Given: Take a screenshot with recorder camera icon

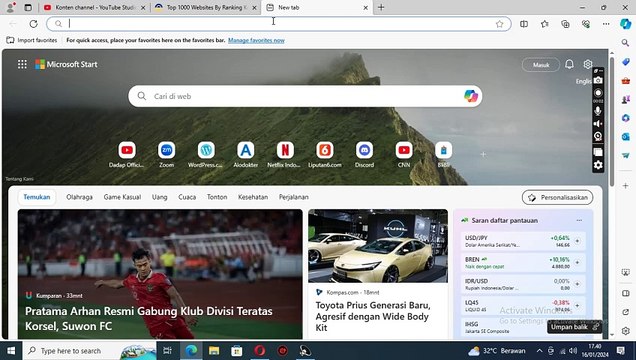Looking at the screenshot, I should pos(598,80).
